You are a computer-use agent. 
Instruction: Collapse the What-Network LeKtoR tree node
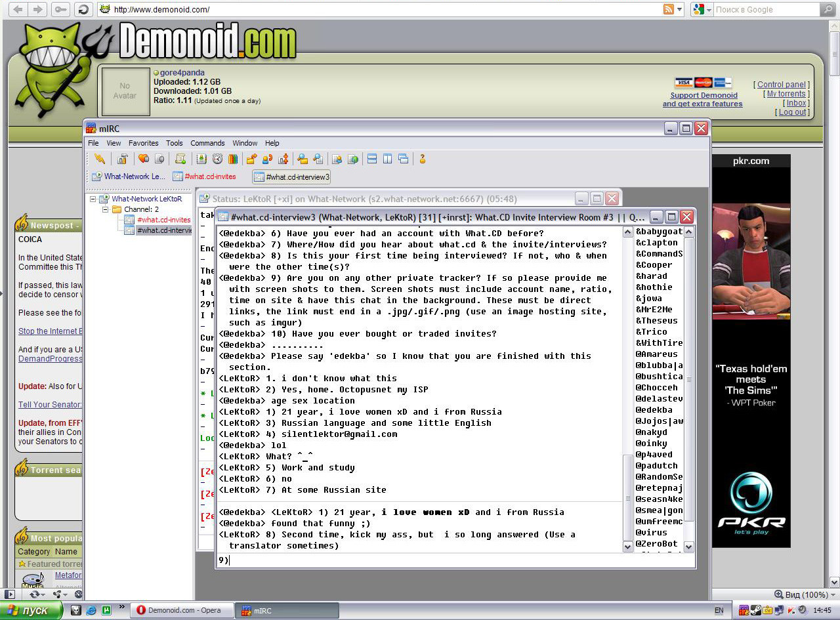[x=93, y=199]
